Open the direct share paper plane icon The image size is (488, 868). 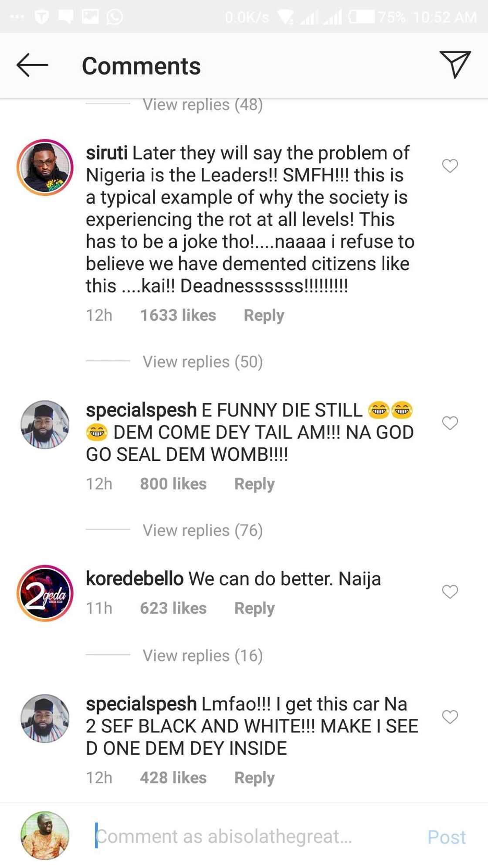pos(455,65)
